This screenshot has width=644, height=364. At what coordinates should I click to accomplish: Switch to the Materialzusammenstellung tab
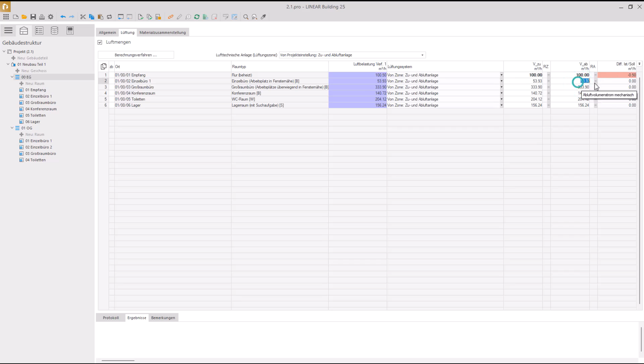(x=162, y=32)
